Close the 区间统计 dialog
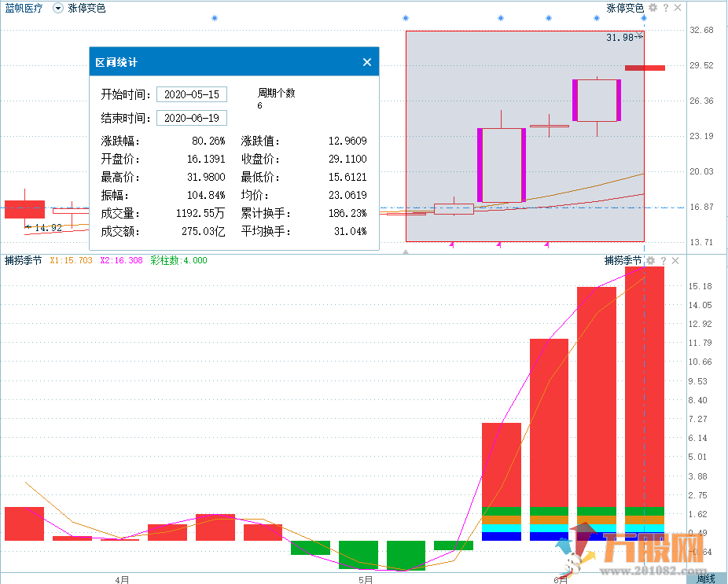This screenshot has width=728, height=584. tap(366, 62)
